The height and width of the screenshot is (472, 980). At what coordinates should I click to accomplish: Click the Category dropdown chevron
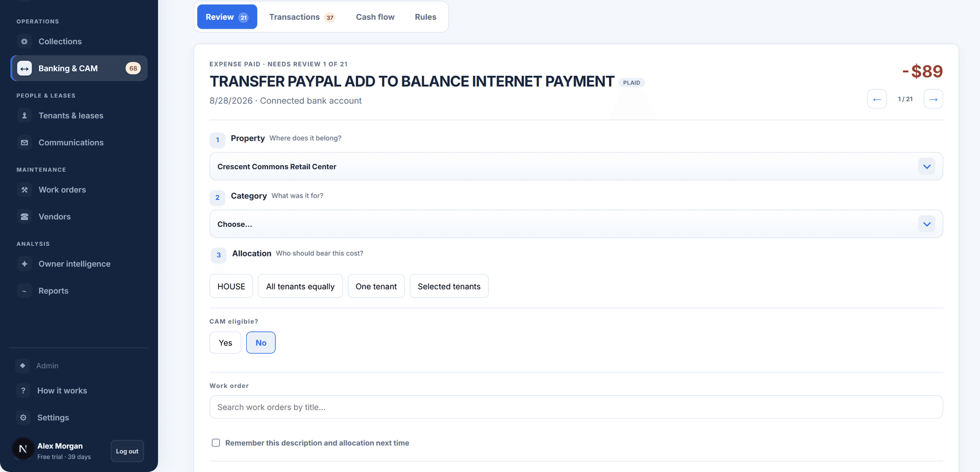point(926,224)
